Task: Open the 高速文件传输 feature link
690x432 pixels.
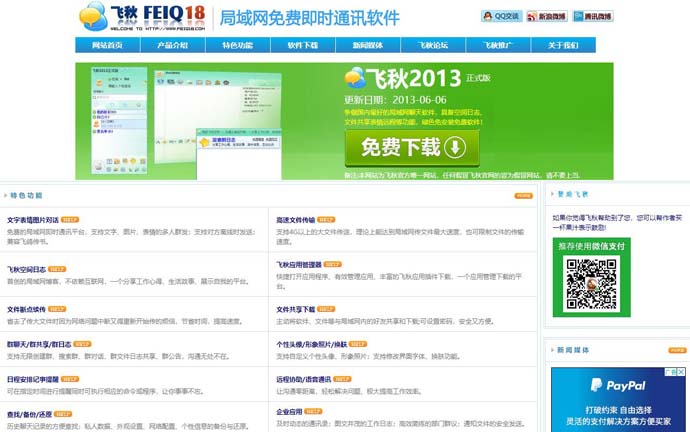Action: click(295, 220)
